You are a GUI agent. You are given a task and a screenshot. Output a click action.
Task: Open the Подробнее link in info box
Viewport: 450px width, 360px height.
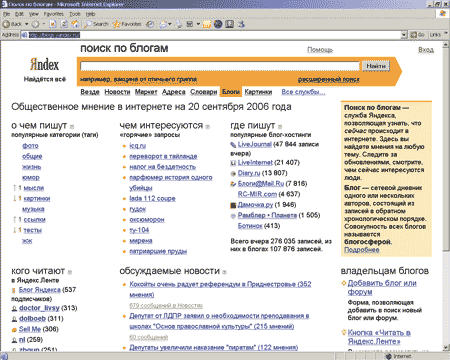pos(362,250)
